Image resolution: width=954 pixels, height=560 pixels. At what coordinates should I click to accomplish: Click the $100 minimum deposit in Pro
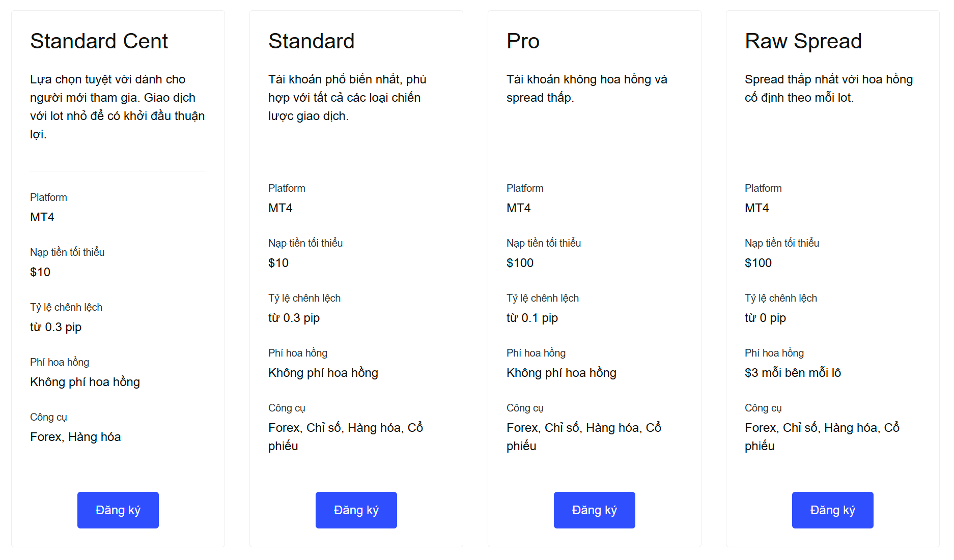click(520, 263)
